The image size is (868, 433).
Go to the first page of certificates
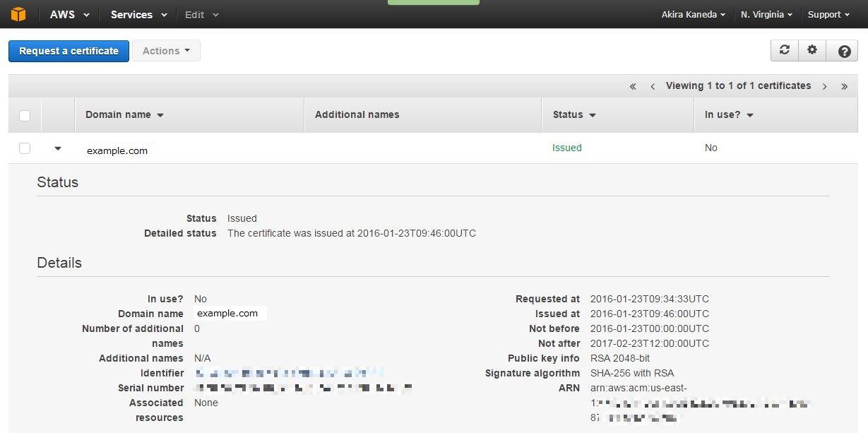[x=633, y=86]
